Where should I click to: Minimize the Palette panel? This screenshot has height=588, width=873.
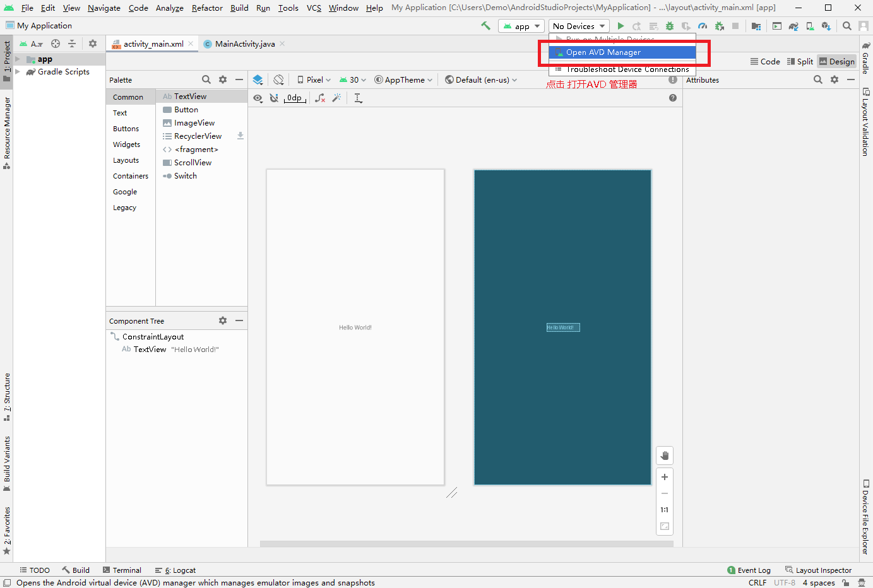point(239,79)
